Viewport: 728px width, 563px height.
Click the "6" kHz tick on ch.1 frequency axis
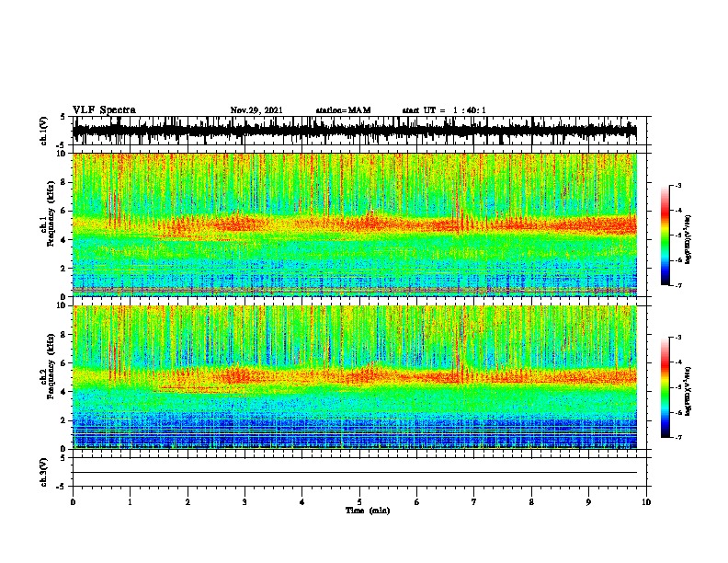tap(63, 211)
